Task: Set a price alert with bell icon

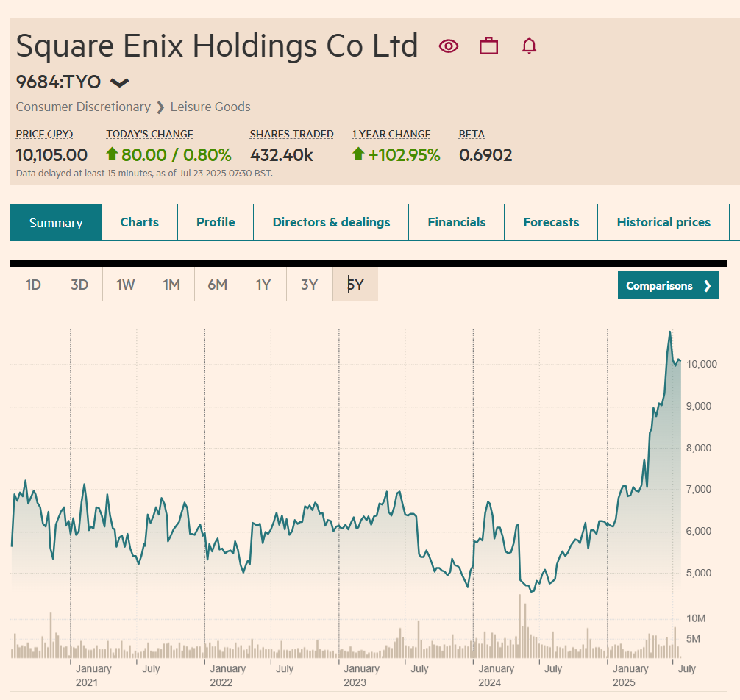Action: pos(529,46)
